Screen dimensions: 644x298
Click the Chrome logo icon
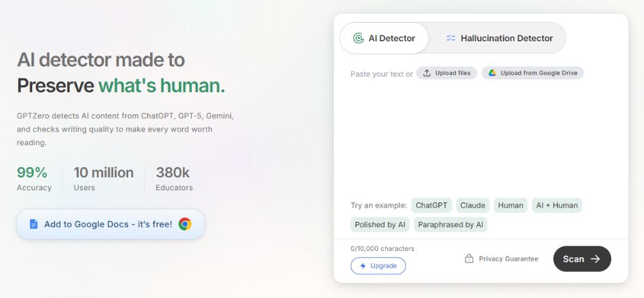185,224
